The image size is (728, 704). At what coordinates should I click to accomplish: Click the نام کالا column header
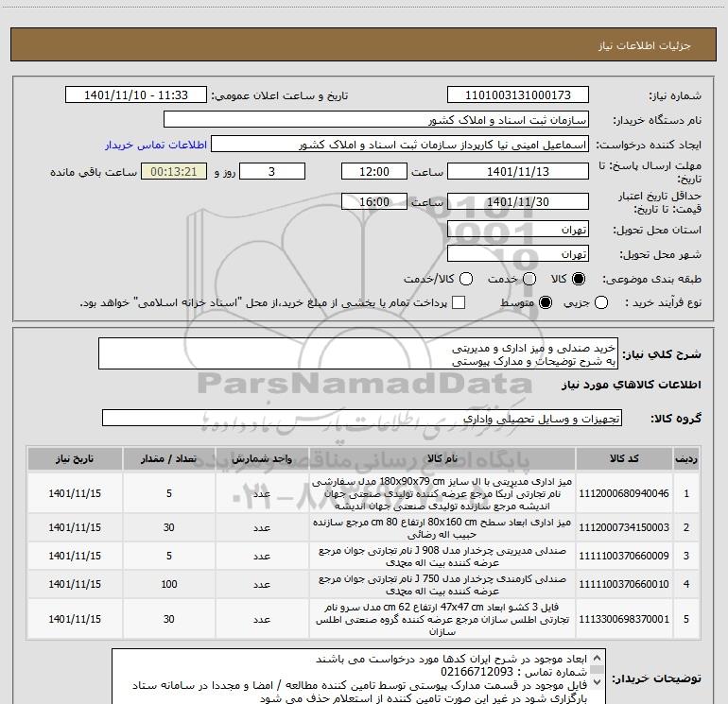442,459
